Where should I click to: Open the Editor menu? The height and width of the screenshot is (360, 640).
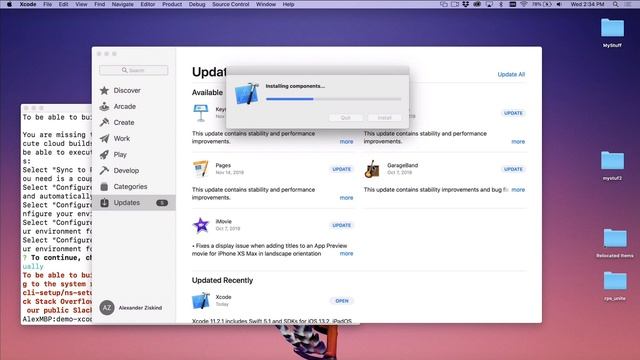pos(148,4)
